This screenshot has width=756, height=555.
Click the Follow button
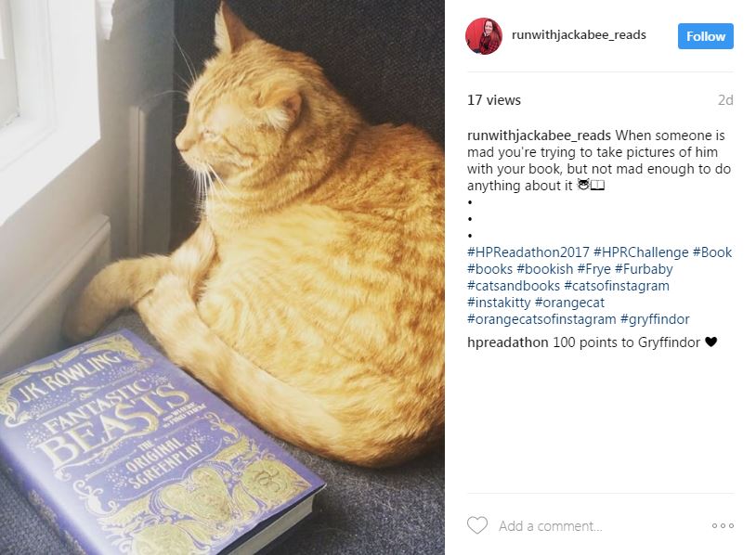(x=705, y=36)
